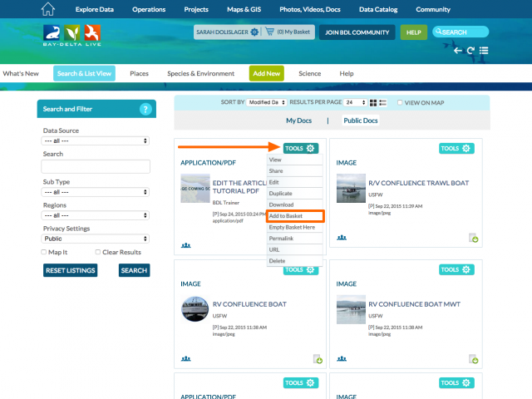Open the shopping basket icon

pyautogui.click(x=268, y=32)
